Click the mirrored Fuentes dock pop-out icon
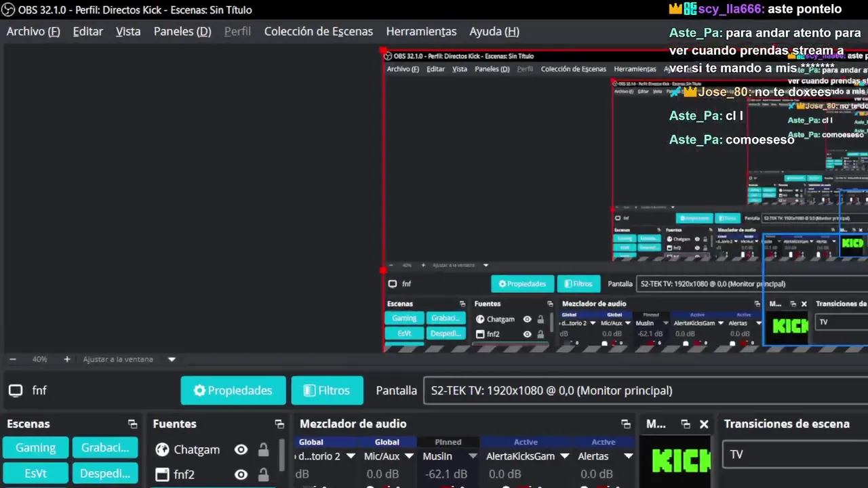The width and height of the screenshot is (868, 488). point(550,304)
